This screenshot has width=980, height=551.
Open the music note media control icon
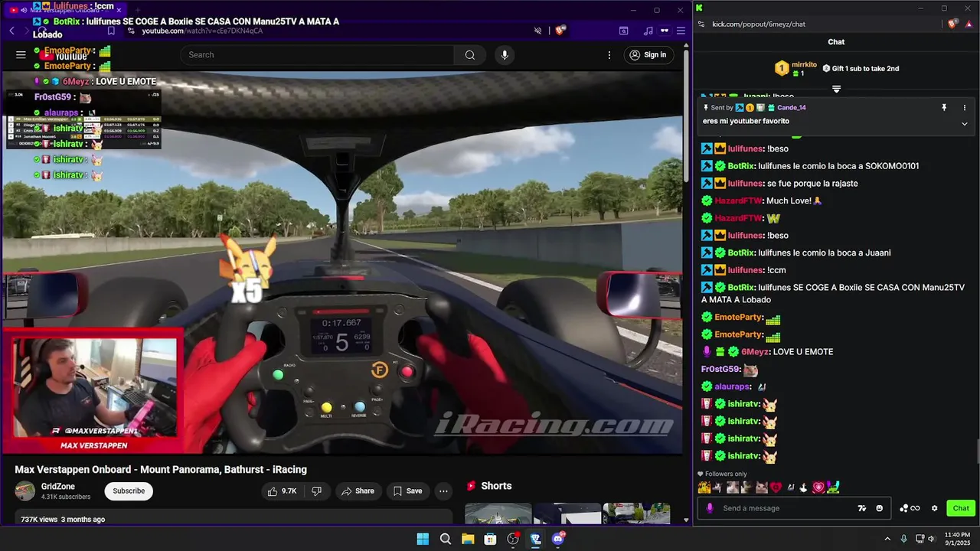pos(648,31)
